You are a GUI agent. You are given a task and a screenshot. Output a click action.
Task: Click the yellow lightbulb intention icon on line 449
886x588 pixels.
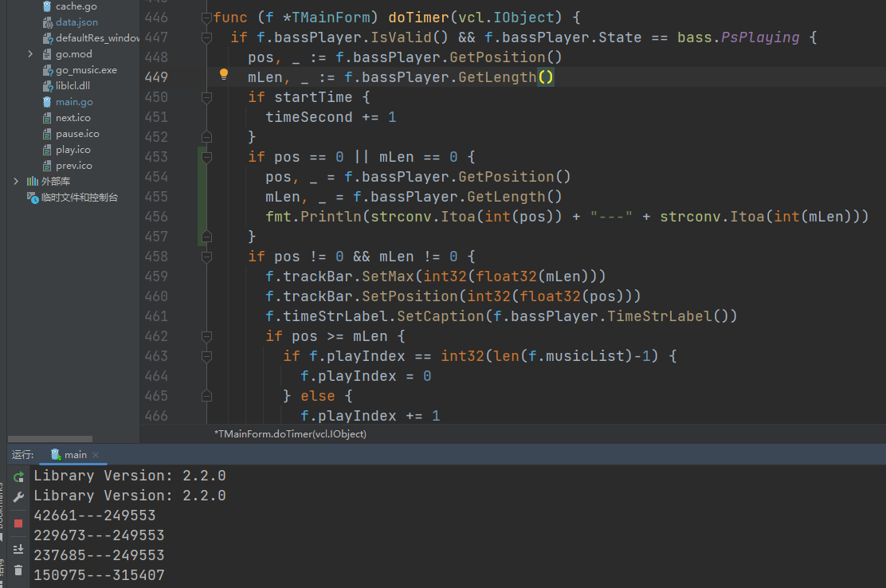pos(224,75)
